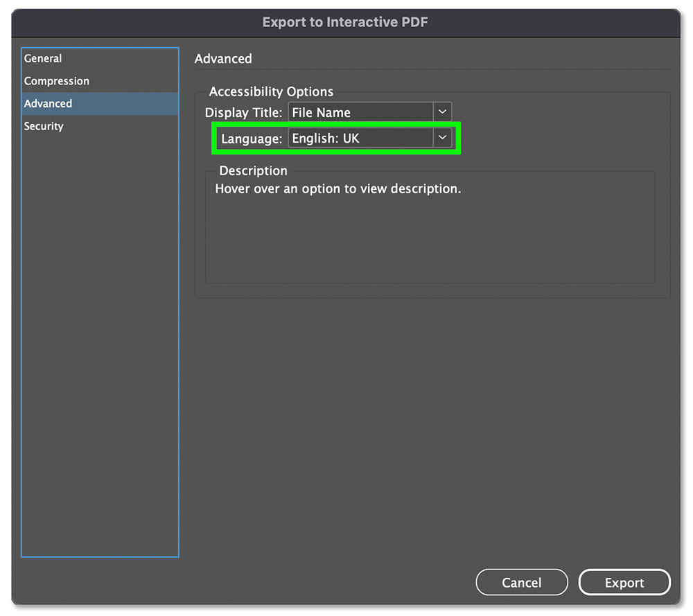This screenshot has height=616, width=693.
Task: Click empty area in category list below Security
Action: point(100,344)
